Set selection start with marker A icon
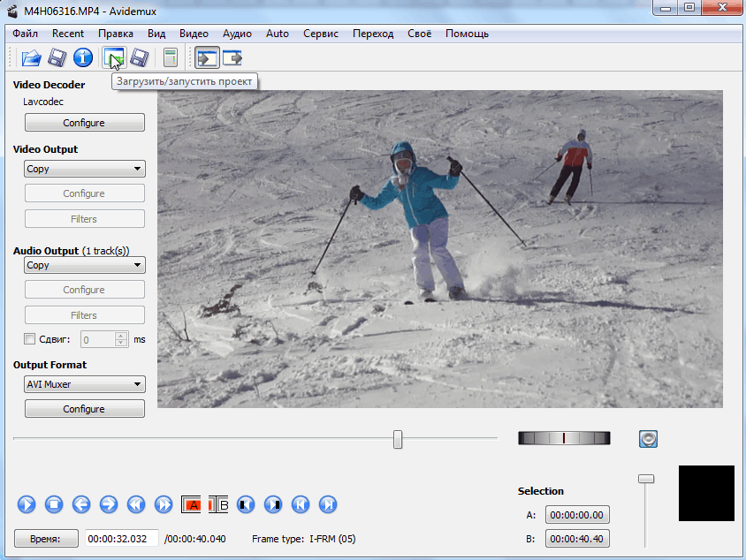 coord(193,504)
